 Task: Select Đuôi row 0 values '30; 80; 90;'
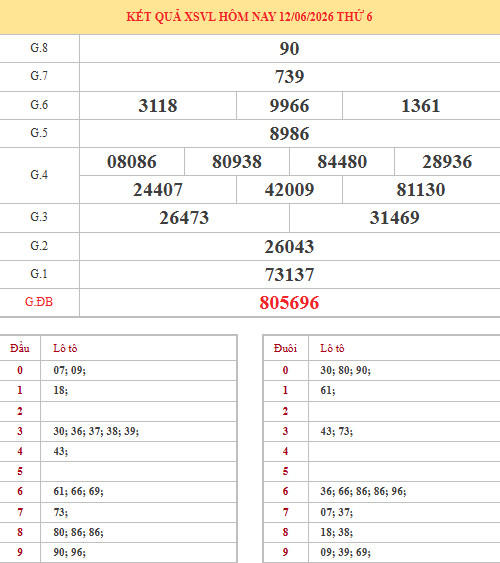[346, 370]
